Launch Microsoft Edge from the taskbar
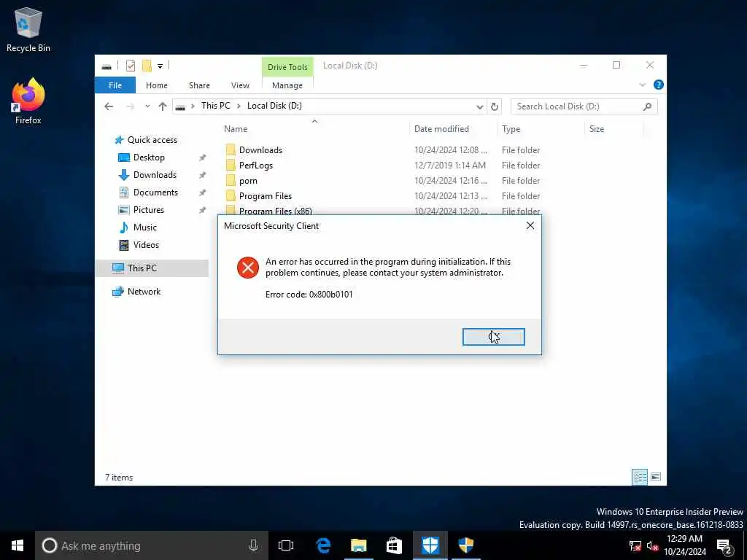Image resolution: width=747 pixels, height=560 pixels. point(323,545)
